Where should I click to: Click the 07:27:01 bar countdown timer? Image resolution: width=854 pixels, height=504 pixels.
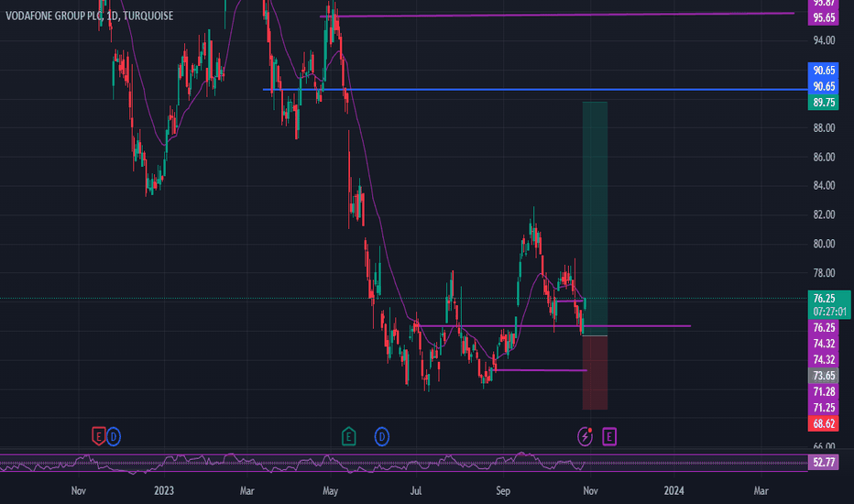tap(829, 312)
